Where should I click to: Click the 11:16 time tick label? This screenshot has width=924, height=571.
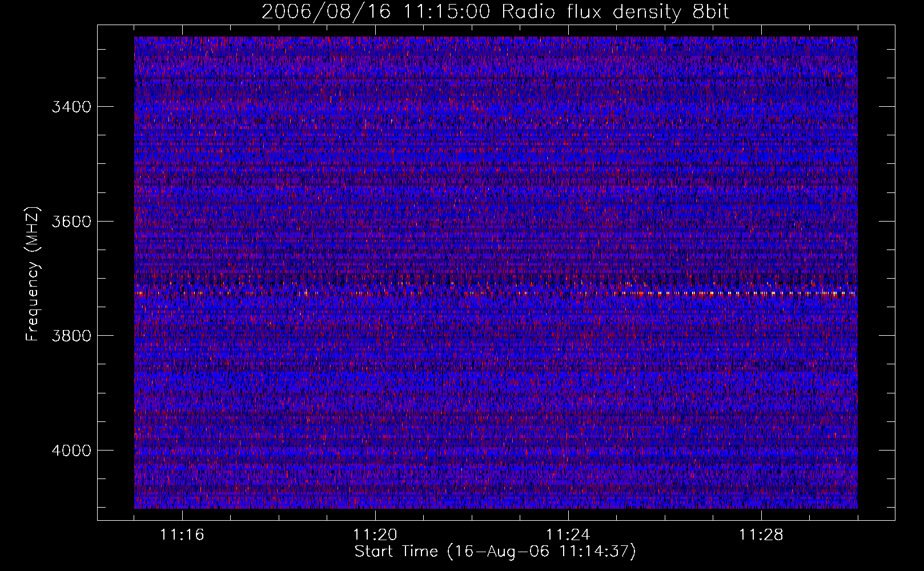(182, 535)
